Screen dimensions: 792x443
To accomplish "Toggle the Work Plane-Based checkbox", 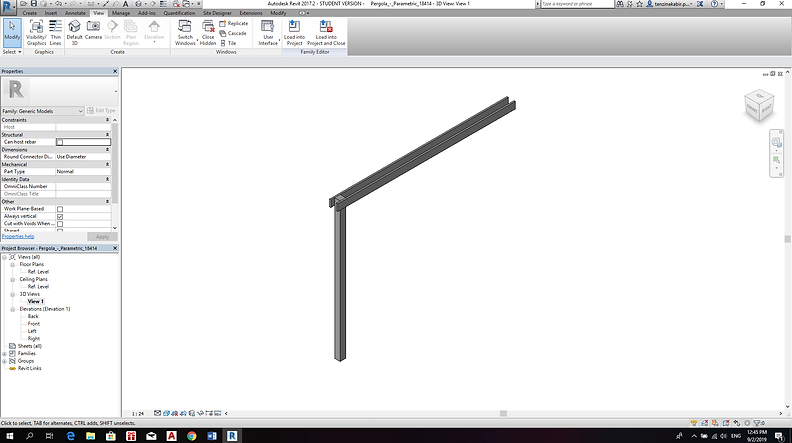I will point(60,209).
